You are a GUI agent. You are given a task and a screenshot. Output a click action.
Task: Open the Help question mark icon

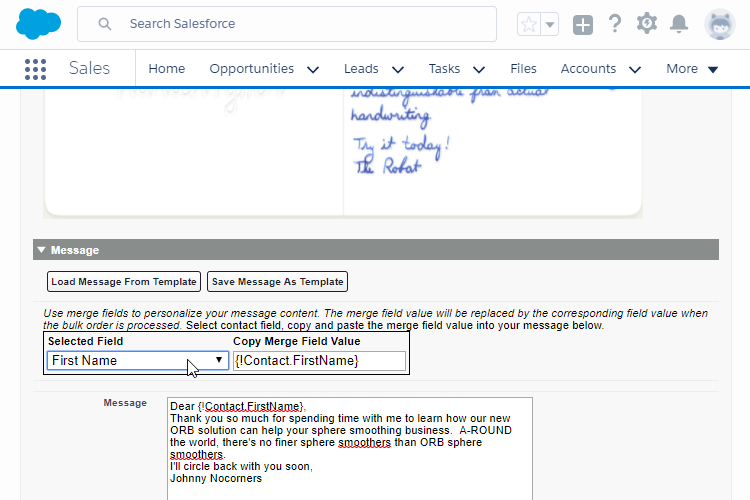[615, 24]
